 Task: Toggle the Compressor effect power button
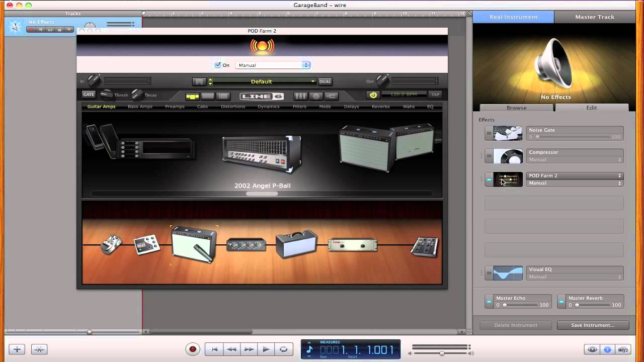tap(489, 156)
